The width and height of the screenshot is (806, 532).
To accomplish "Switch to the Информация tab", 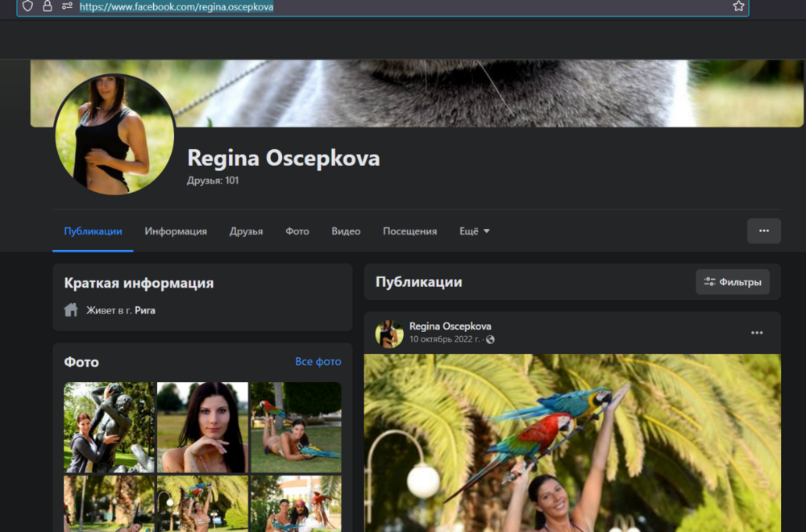I will pyautogui.click(x=176, y=231).
